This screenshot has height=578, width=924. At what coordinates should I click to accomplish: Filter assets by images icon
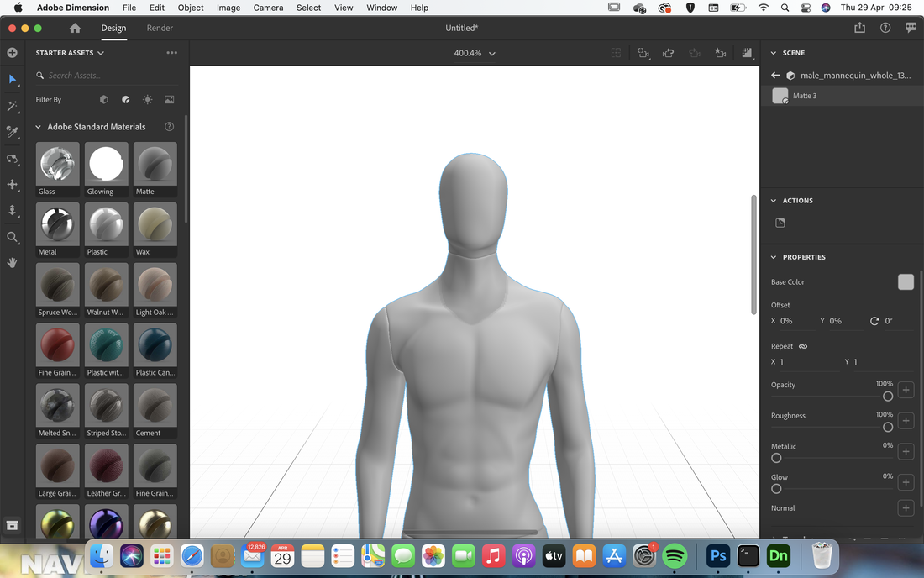(169, 100)
